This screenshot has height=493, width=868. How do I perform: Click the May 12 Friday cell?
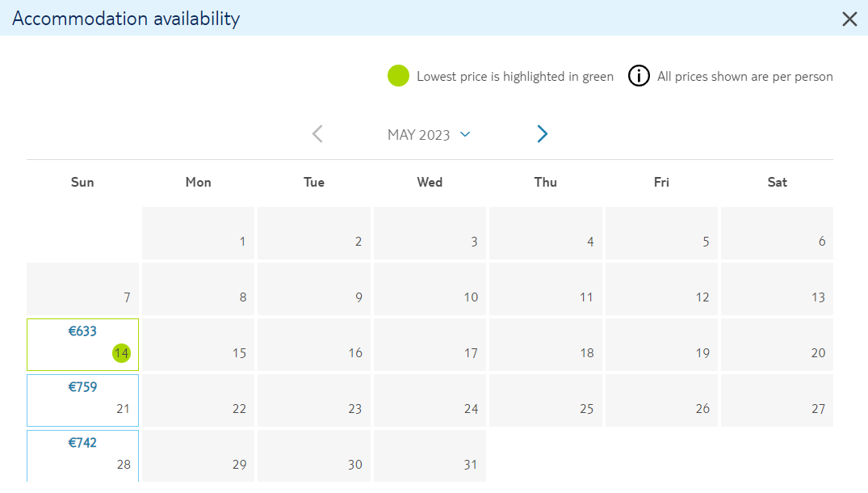661,289
